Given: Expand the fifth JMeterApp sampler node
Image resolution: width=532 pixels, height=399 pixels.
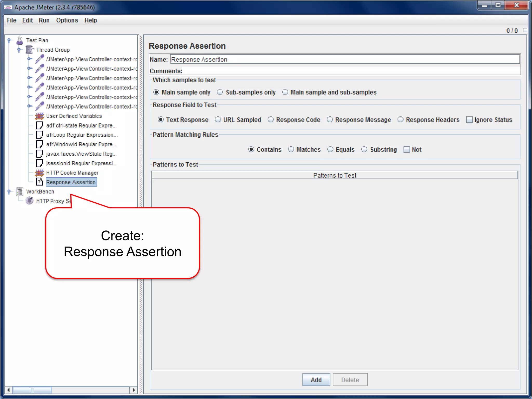Looking at the screenshot, I should [29, 97].
